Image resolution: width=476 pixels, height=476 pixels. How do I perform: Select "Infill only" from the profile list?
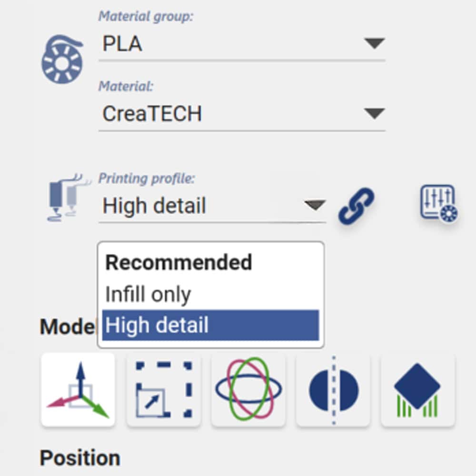pos(148,294)
